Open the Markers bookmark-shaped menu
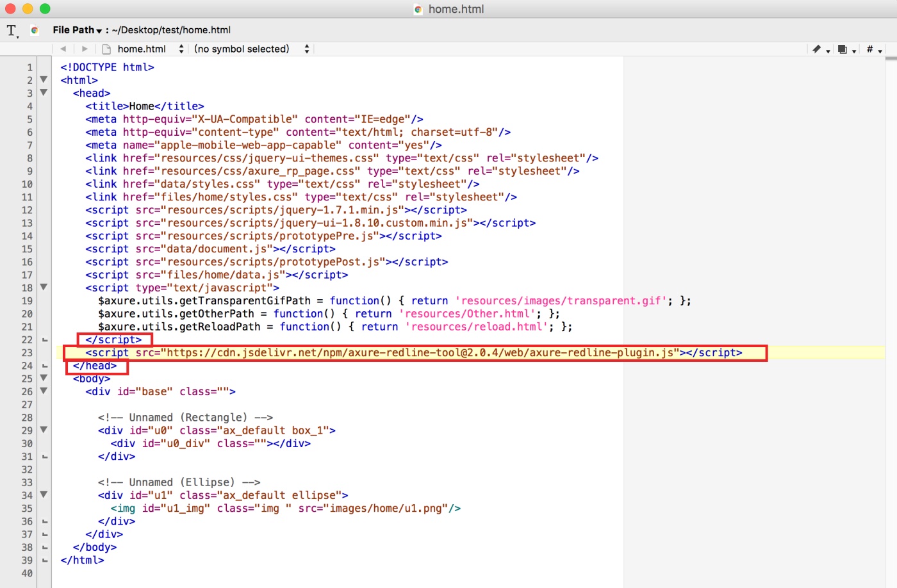 pyautogui.click(x=819, y=49)
